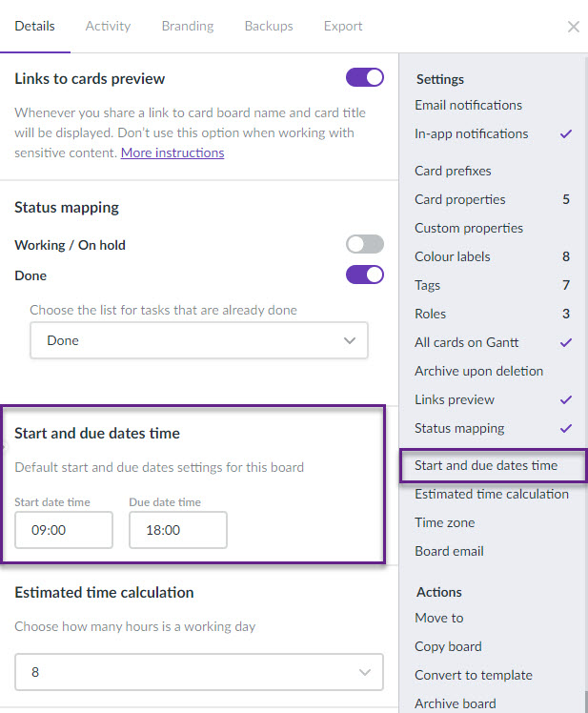Enable Working / On hold toggle
This screenshot has height=713, width=588.
tap(365, 244)
